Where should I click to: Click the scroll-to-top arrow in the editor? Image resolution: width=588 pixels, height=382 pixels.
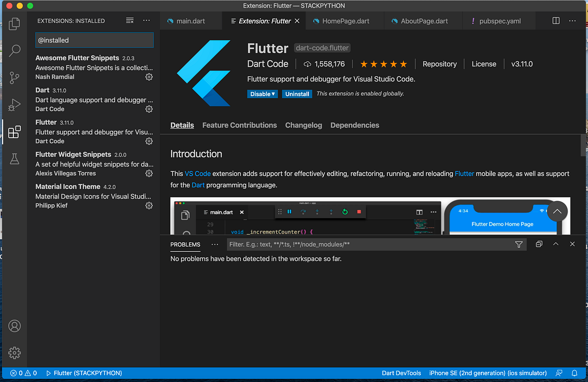click(557, 212)
